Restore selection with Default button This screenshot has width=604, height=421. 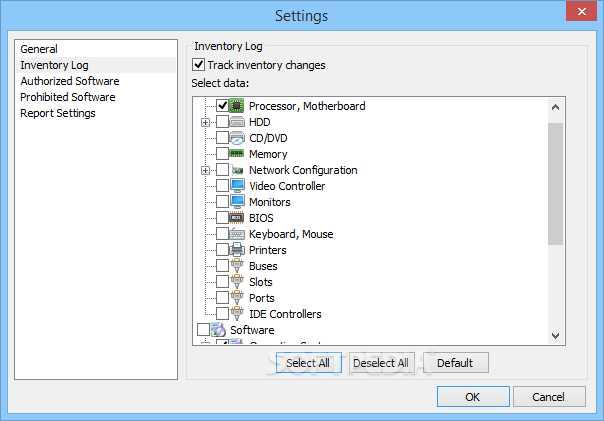456,362
